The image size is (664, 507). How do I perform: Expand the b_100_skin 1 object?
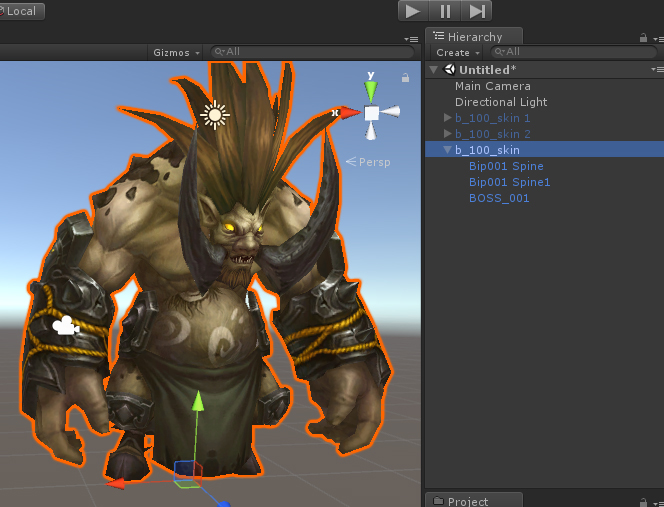coord(448,118)
